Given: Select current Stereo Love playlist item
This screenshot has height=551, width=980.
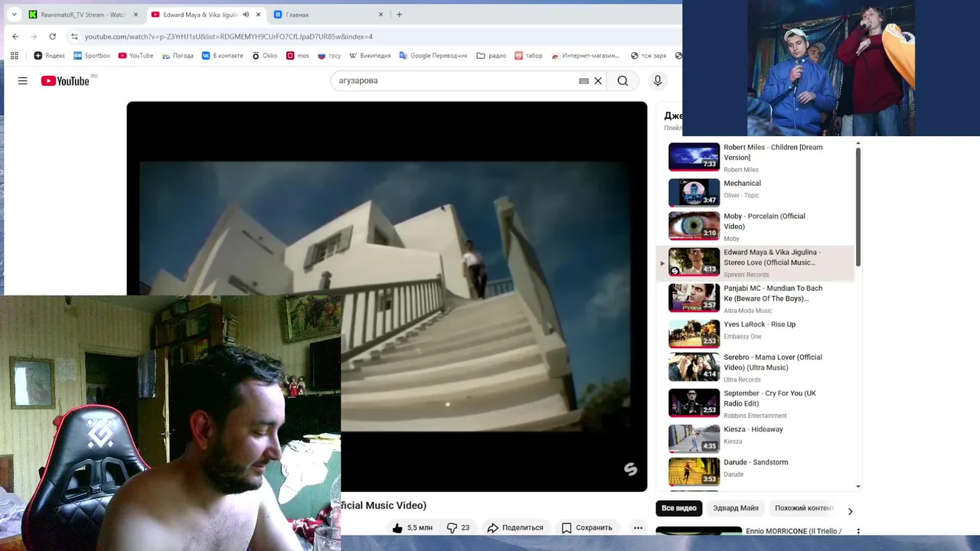Looking at the screenshot, I should coord(754,262).
